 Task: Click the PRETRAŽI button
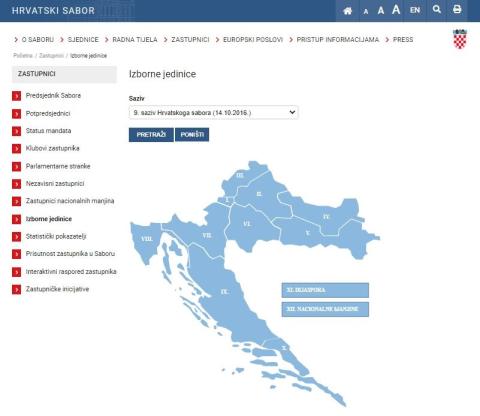click(151, 135)
